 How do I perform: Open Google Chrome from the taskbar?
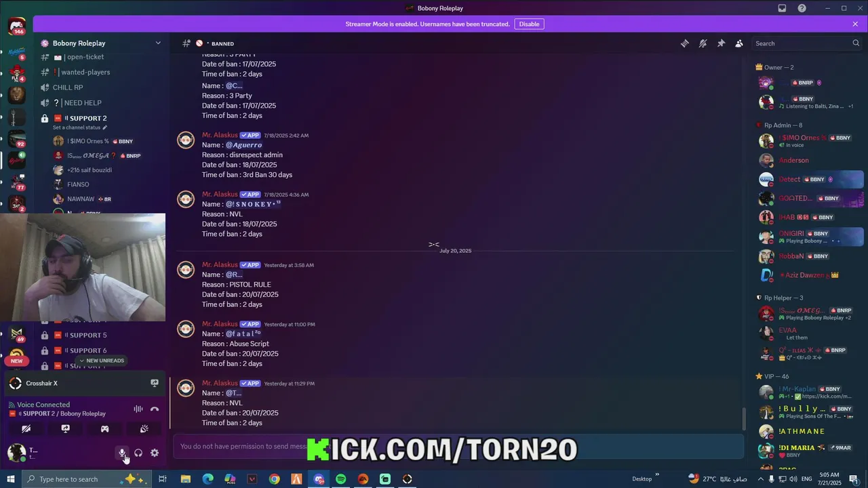[x=274, y=479]
